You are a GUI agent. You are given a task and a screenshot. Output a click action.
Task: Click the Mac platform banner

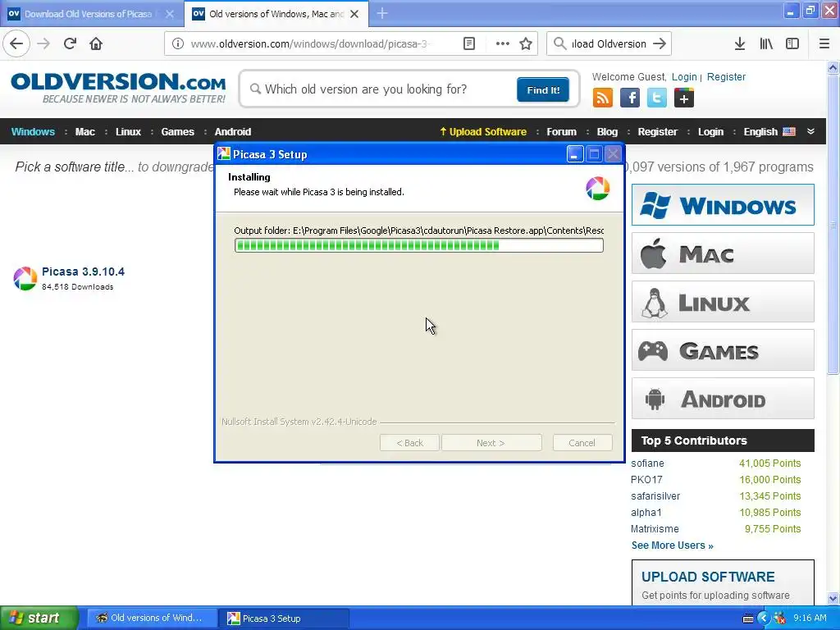[723, 253]
